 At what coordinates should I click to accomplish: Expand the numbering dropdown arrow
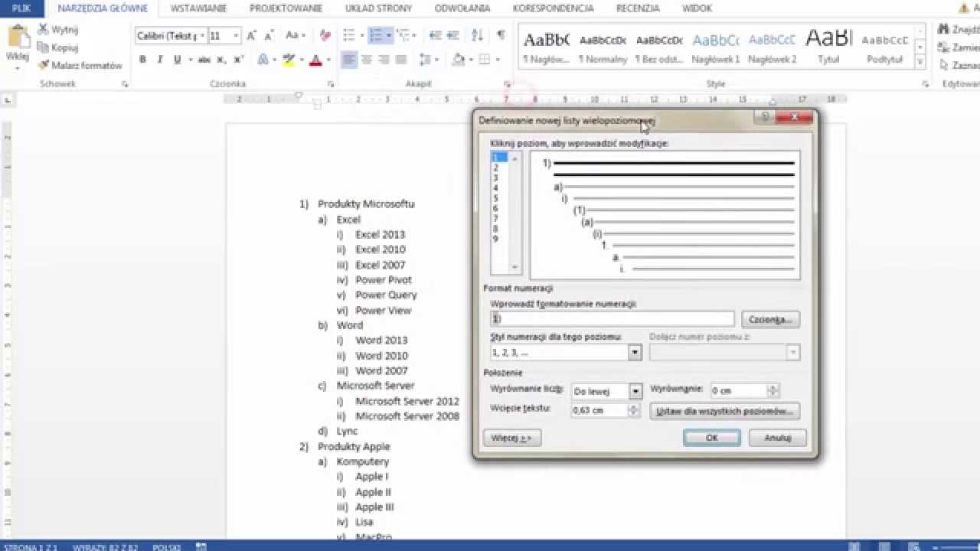tap(389, 36)
